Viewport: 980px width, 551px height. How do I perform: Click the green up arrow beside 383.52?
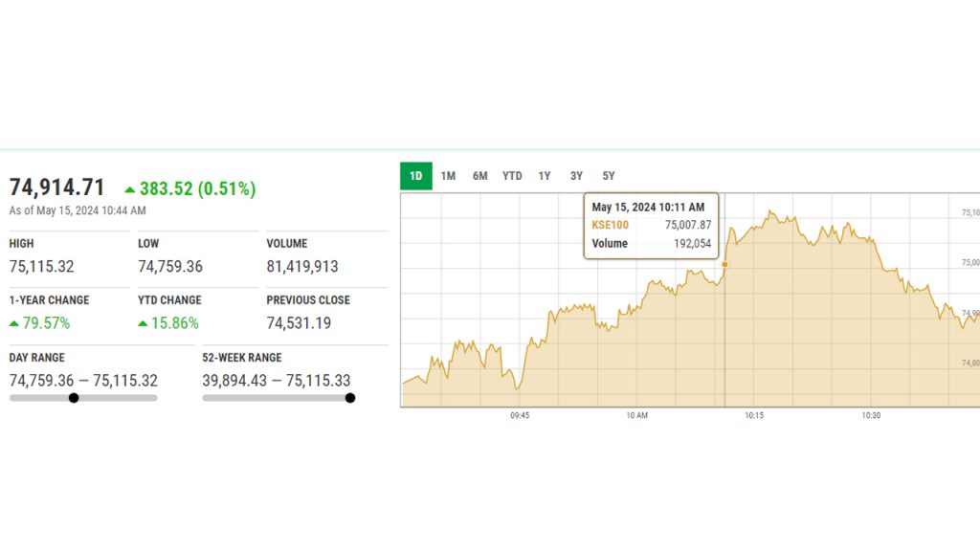130,189
